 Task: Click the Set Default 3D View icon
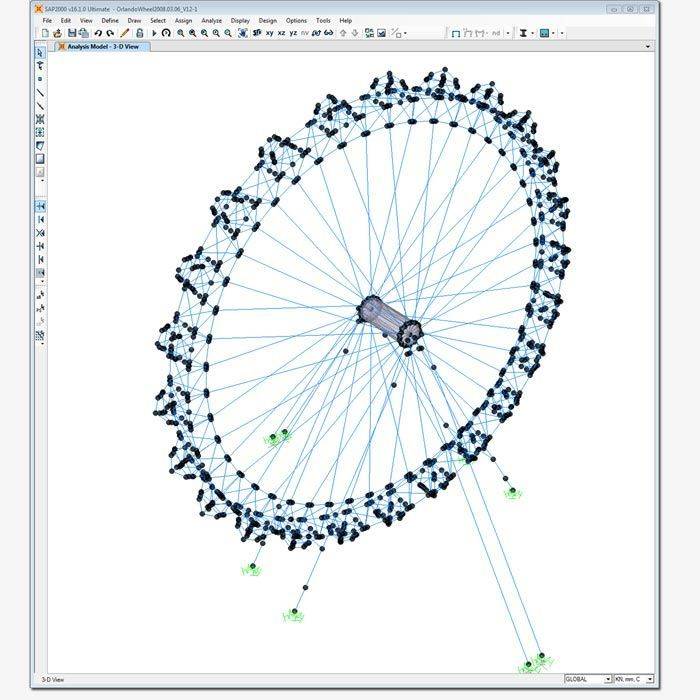click(x=257, y=33)
